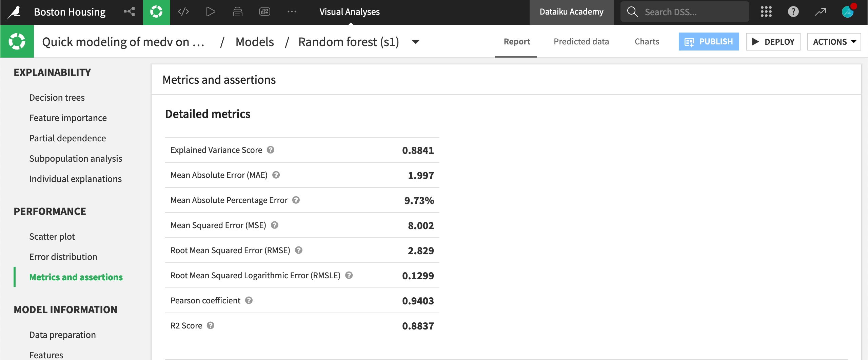
Task: Open Subpopulation analysis in the sidebar
Action: click(x=76, y=158)
